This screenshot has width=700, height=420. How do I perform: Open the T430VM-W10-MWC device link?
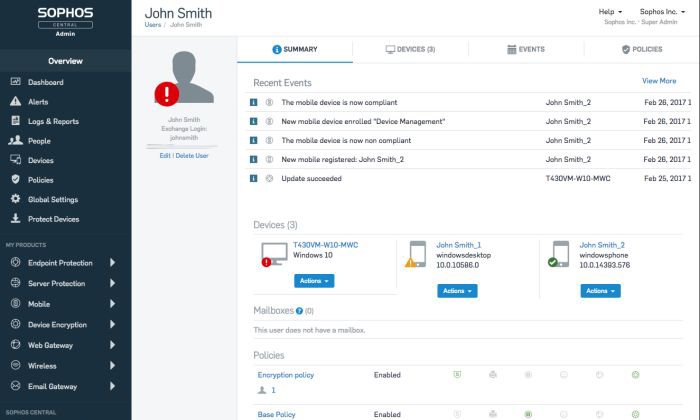point(325,245)
